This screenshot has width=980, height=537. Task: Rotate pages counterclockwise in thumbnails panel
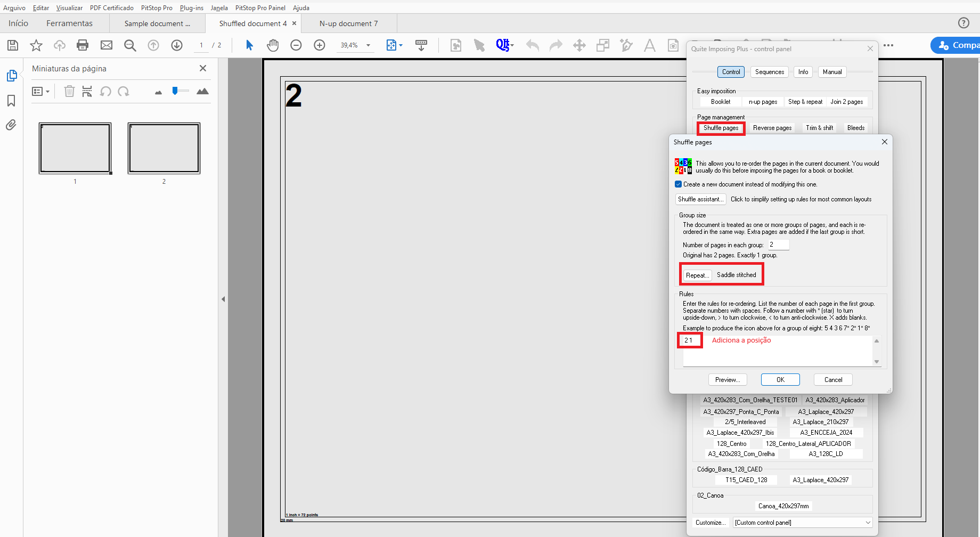coord(105,91)
